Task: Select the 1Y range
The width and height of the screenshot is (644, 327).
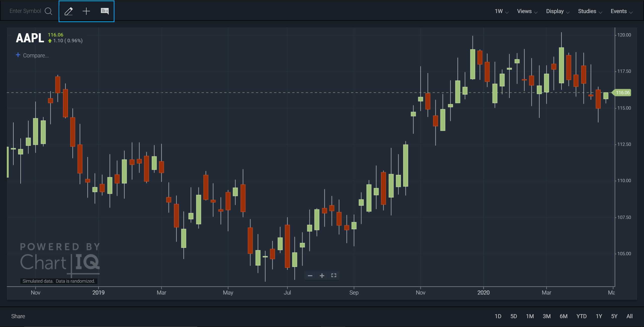Action: (x=599, y=316)
